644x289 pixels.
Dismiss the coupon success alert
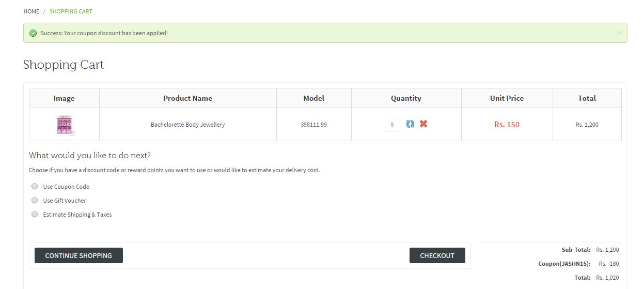point(619,33)
